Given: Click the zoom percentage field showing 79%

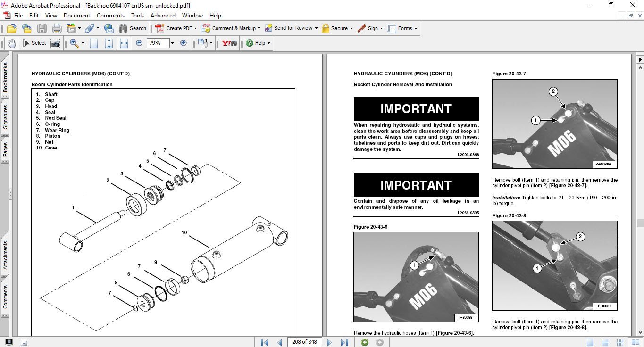Looking at the screenshot, I should click(157, 43).
